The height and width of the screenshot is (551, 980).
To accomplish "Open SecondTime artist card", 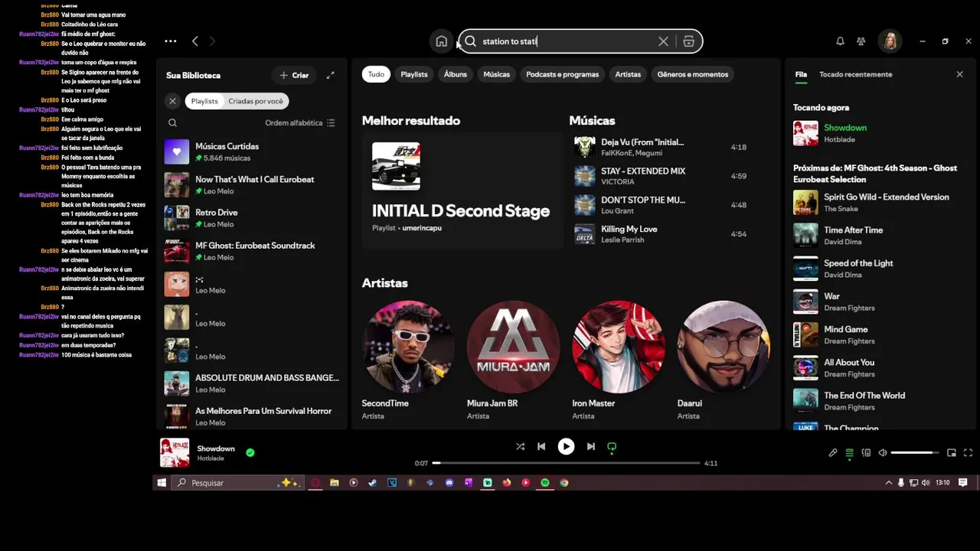I will click(x=408, y=360).
